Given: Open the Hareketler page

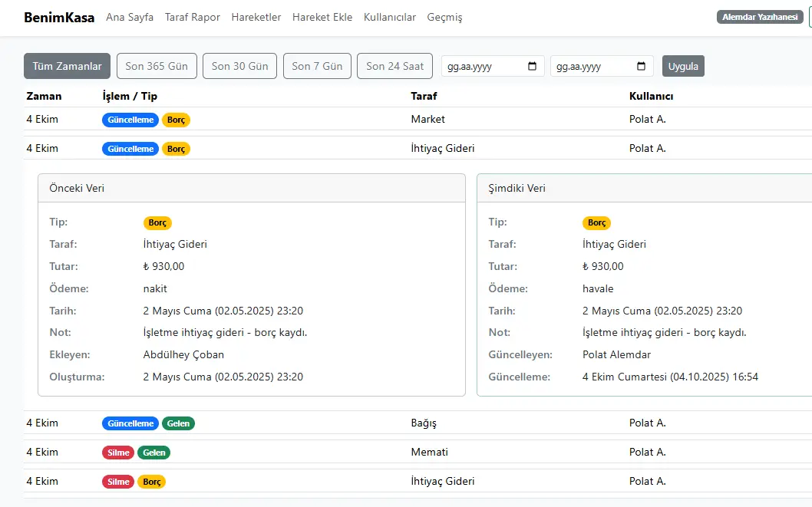Looking at the screenshot, I should coord(256,17).
